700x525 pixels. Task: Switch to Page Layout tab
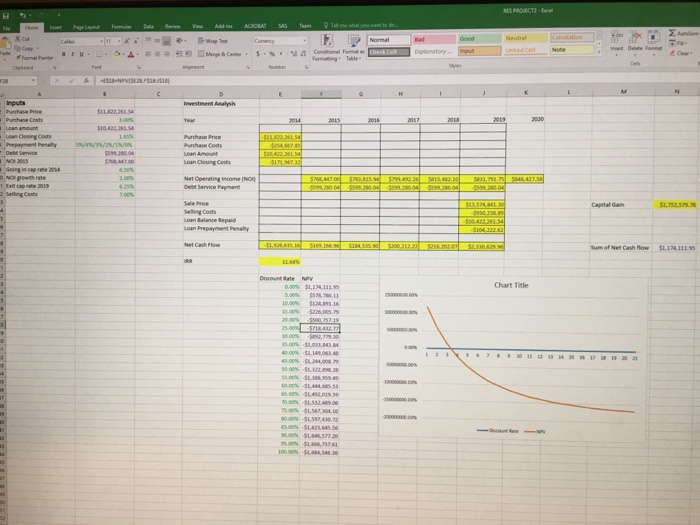[86, 27]
